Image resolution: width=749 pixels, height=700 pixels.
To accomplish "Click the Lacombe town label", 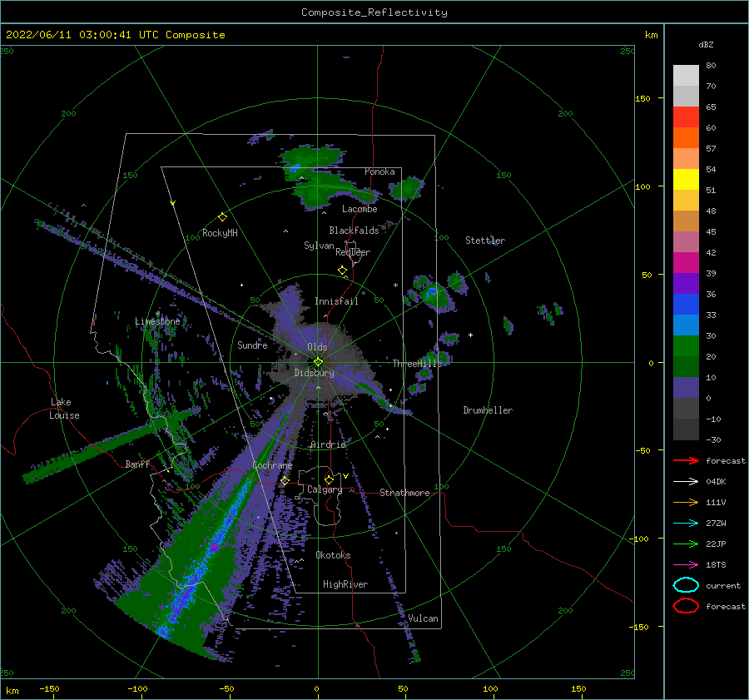I will click(360, 209).
